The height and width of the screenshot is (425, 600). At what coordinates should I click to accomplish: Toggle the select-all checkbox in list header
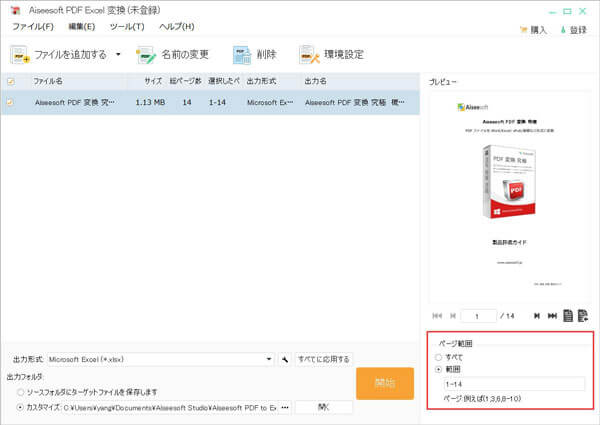(11, 81)
